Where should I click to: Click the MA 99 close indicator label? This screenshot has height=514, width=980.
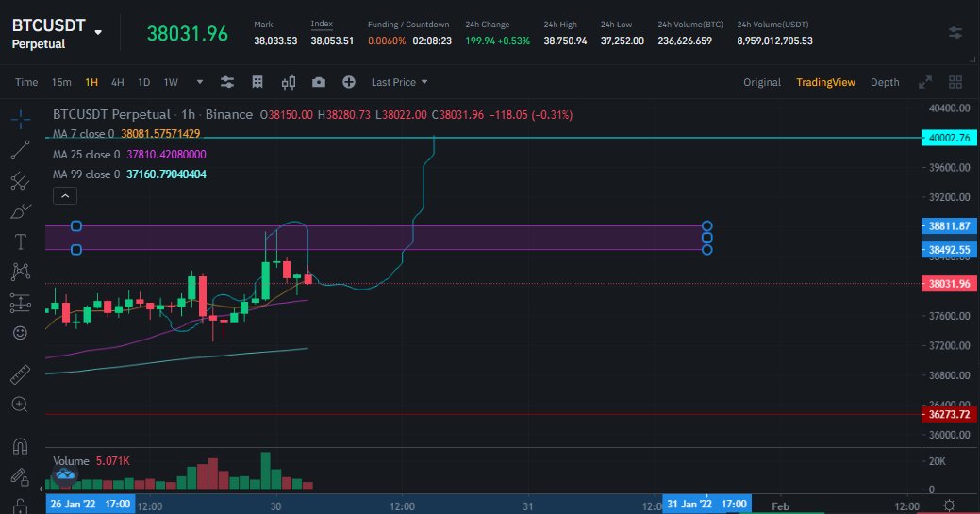point(86,174)
